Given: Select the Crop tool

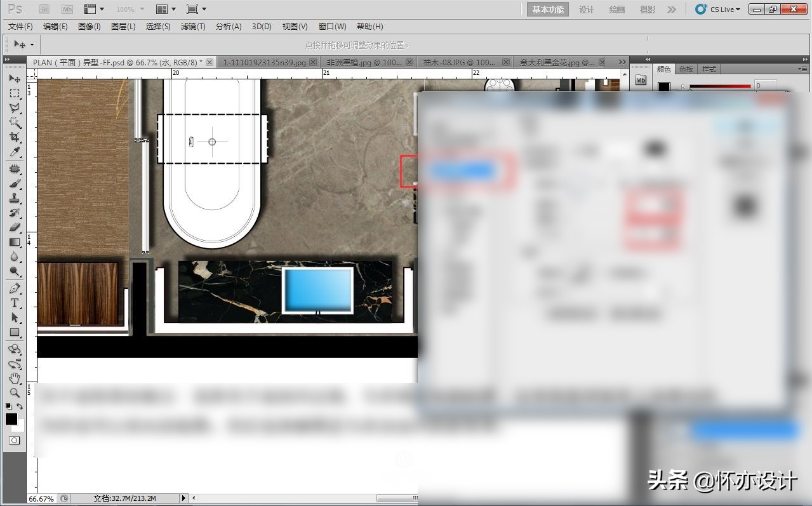Looking at the screenshot, I should coord(15,136).
